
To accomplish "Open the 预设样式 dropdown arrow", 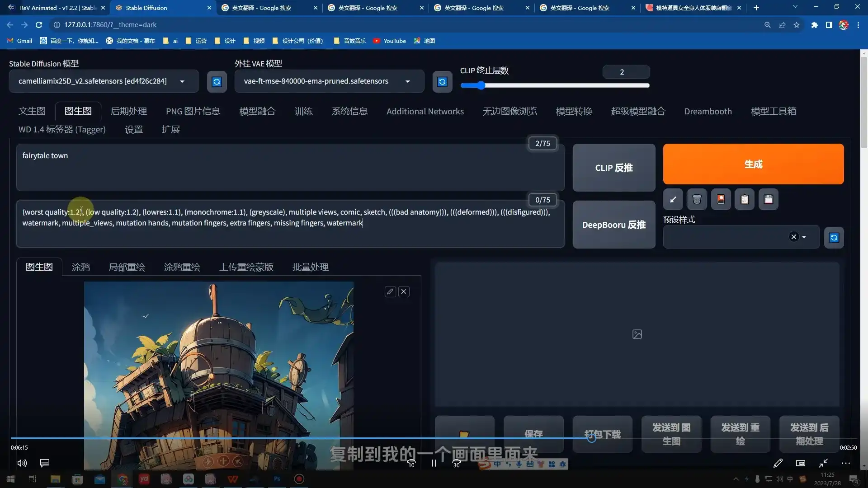I will (804, 237).
